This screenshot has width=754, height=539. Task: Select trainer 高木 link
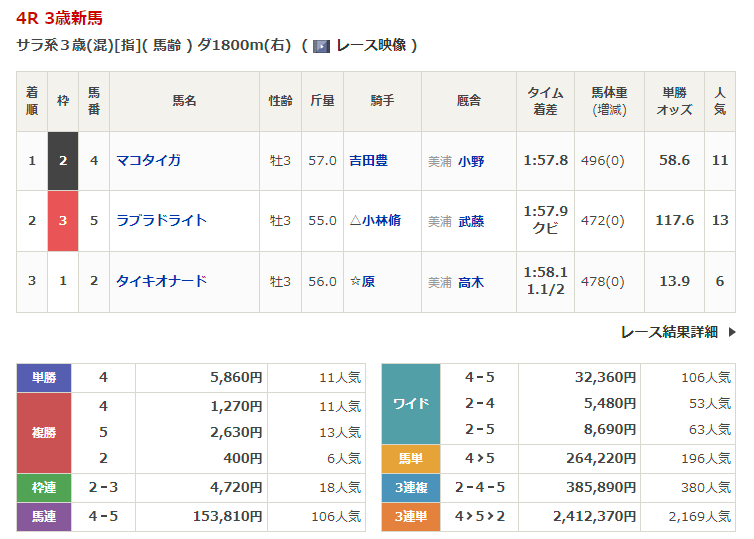(470, 282)
